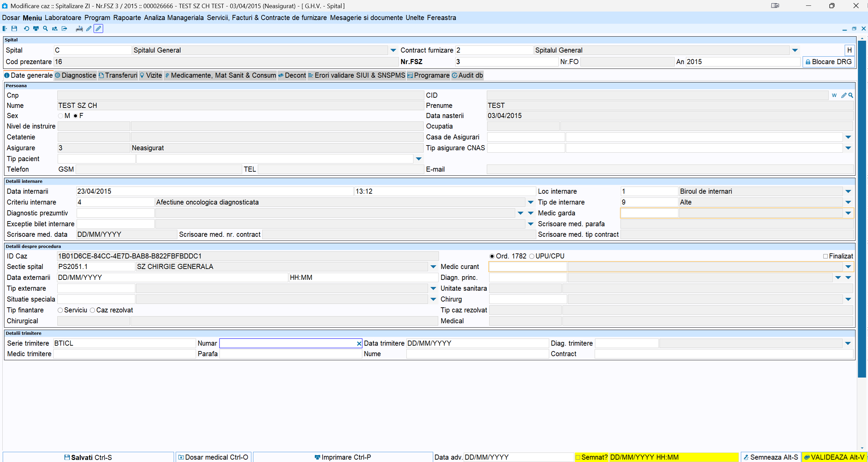Screen dimensions: 868x462
Task: Open the Laboratoare menu
Action: click(x=63, y=18)
